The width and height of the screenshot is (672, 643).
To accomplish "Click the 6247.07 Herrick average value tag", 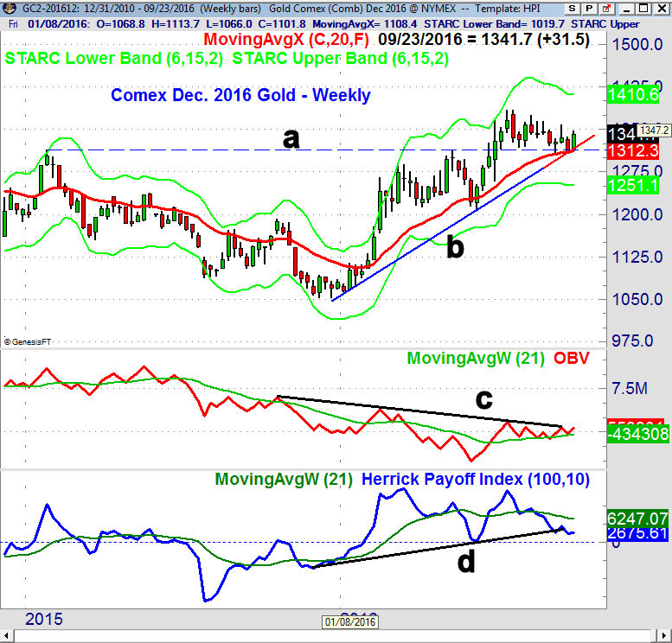I will click(637, 519).
